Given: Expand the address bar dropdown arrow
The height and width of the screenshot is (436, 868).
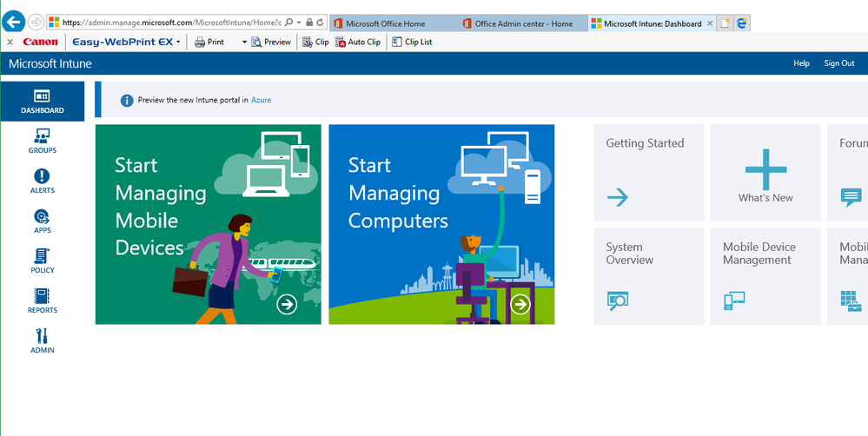Looking at the screenshot, I should (x=299, y=23).
